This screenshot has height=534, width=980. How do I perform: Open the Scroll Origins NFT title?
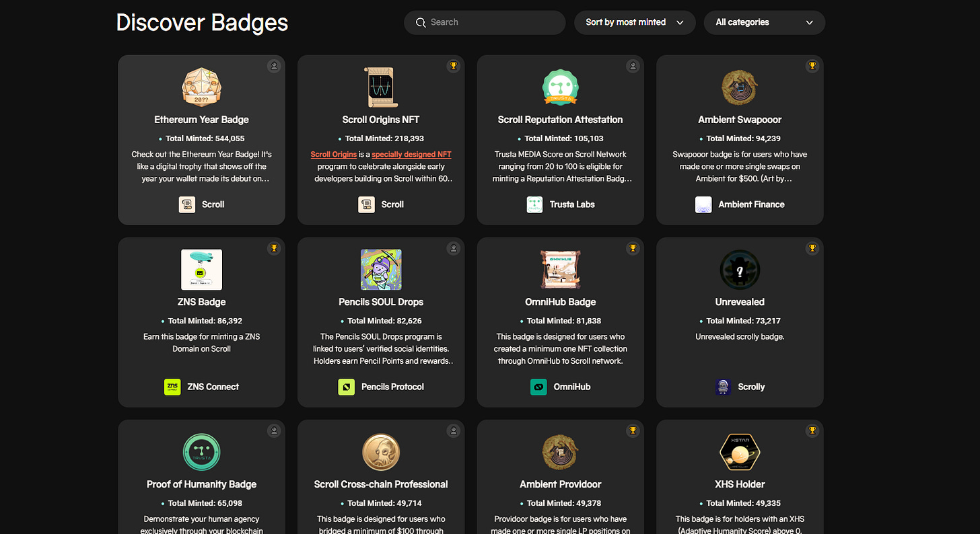click(381, 120)
